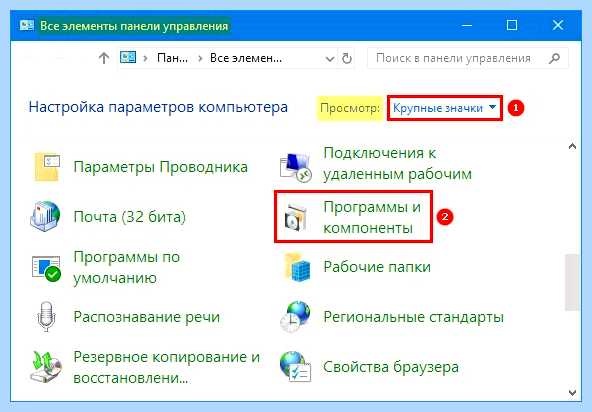Open Программы и компоненты link
Viewport: 592px width, 412px height.
tap(372, 217)
